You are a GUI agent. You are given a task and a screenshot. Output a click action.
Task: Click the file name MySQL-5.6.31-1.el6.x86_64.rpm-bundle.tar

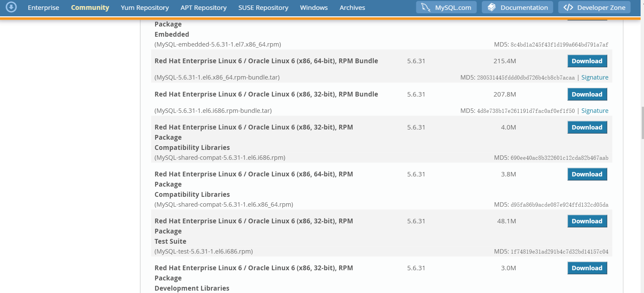(217, 77)
